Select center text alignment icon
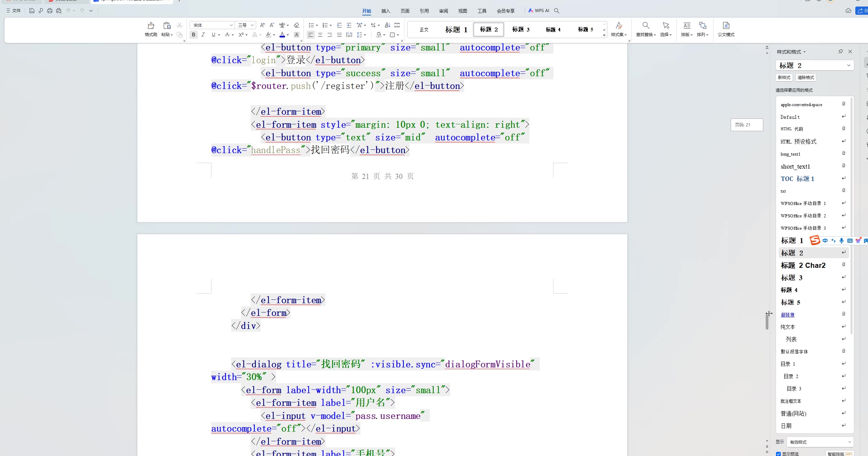The width and height of the screenshot is (868, 456). click(320, 35)
